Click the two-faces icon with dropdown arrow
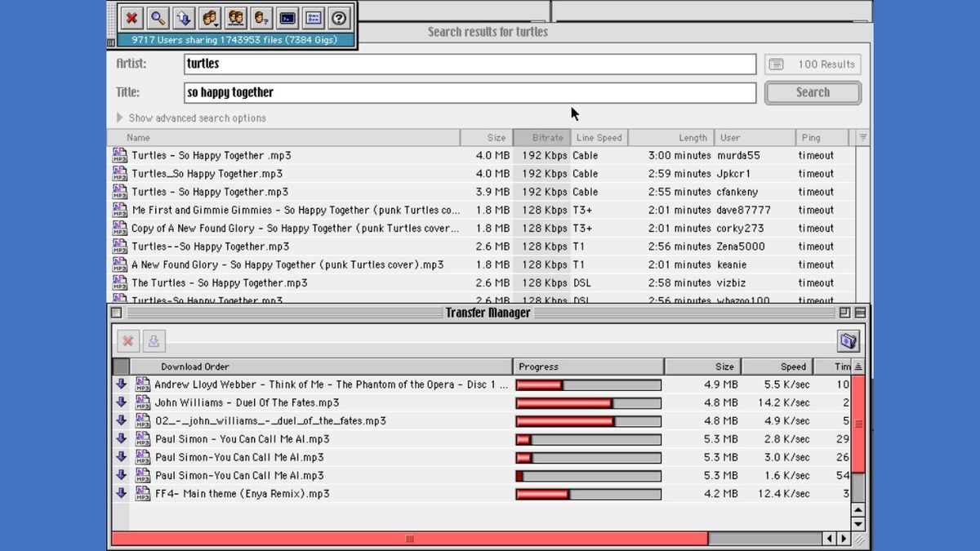 (210, 18)
